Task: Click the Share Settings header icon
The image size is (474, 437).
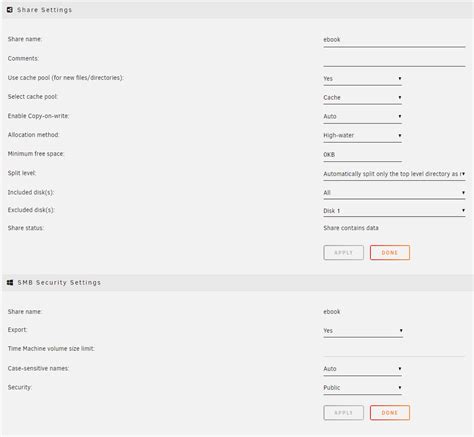Action: click(10, 10)
